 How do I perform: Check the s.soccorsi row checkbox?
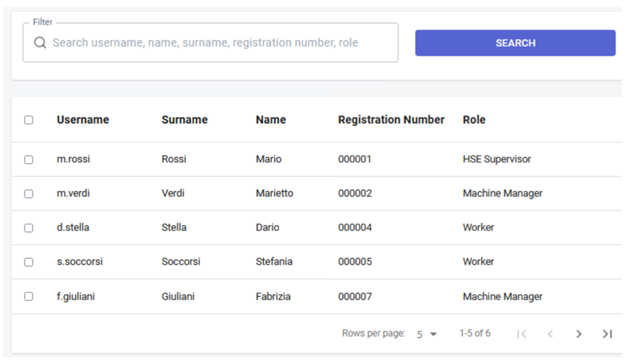pyautogui.click(x=29, y=262)
